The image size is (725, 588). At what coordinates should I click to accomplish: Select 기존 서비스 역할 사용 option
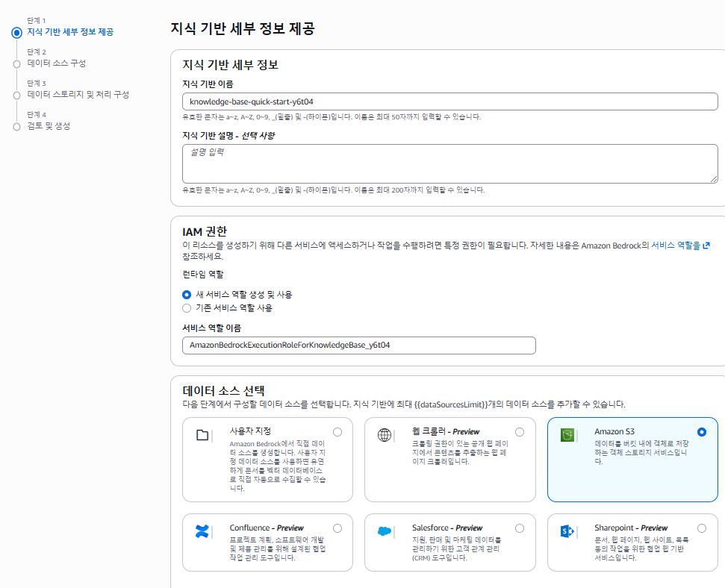click(187, 308)
